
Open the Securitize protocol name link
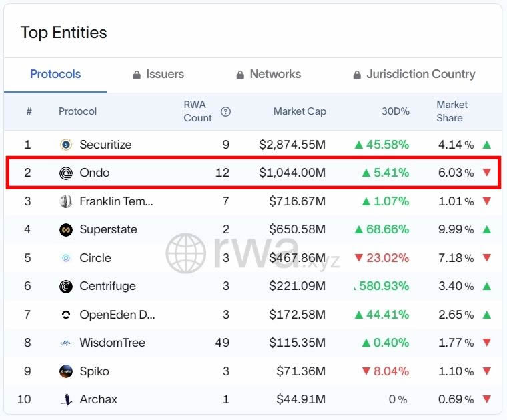[105, 145]
